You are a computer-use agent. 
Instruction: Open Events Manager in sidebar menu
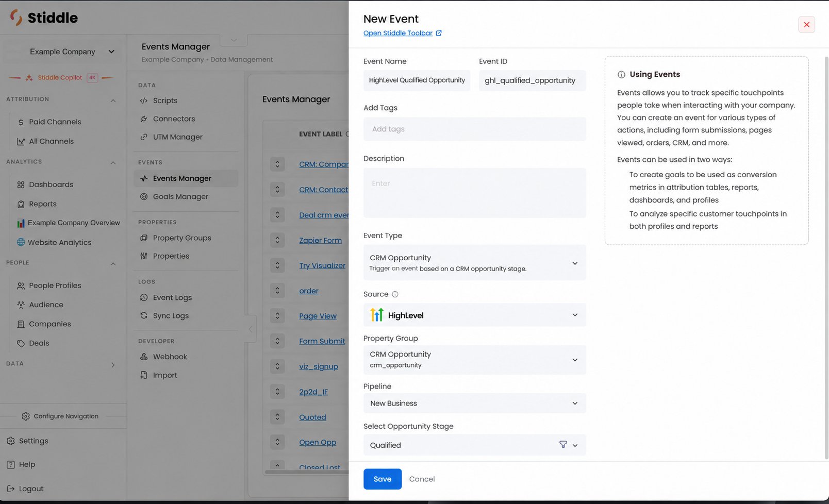tap(186, 178)
